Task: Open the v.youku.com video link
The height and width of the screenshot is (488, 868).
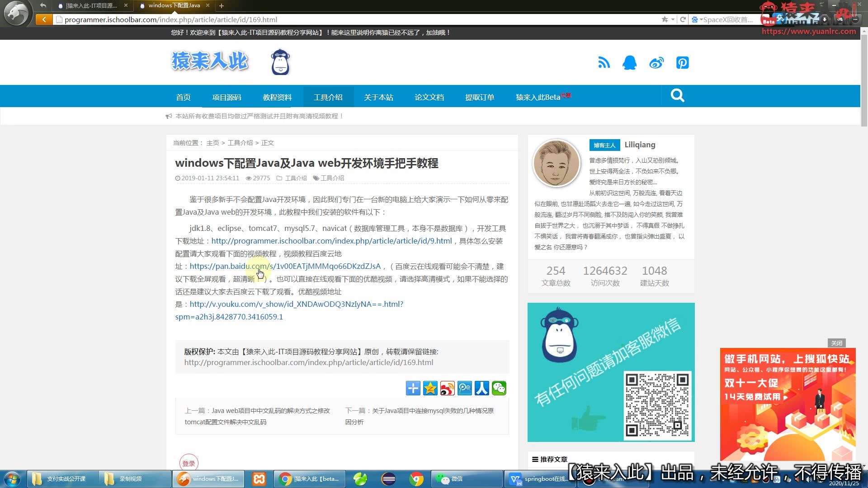Action: [289, 310]
